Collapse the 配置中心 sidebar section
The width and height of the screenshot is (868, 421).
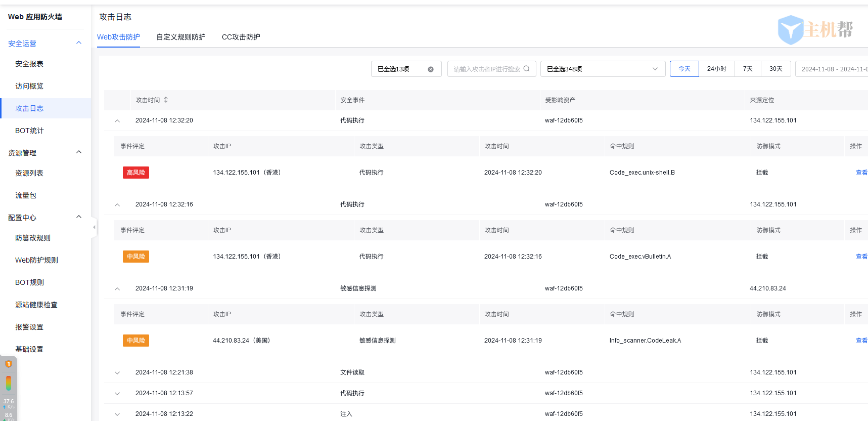point(79,217)
